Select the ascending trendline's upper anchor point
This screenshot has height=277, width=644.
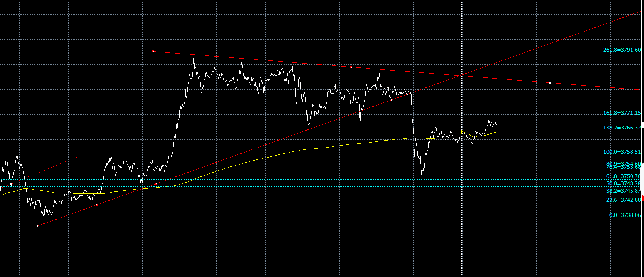(x=156, y=183)
